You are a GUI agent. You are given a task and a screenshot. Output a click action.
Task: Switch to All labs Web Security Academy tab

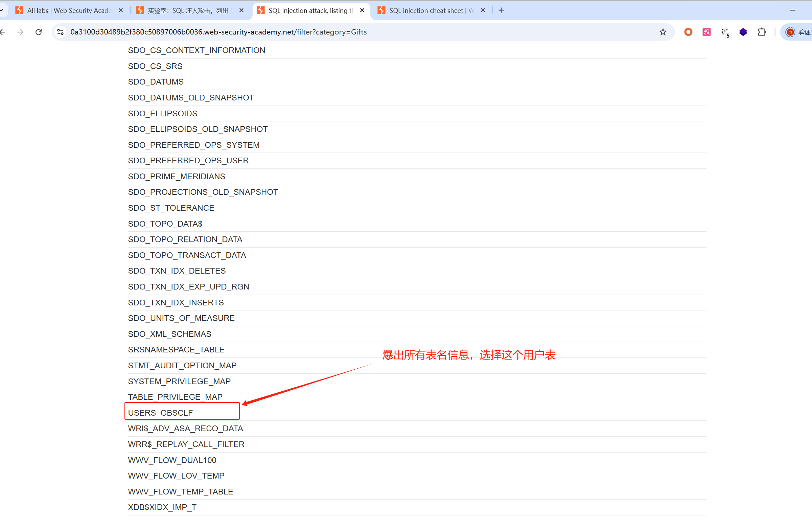[68, 10]
